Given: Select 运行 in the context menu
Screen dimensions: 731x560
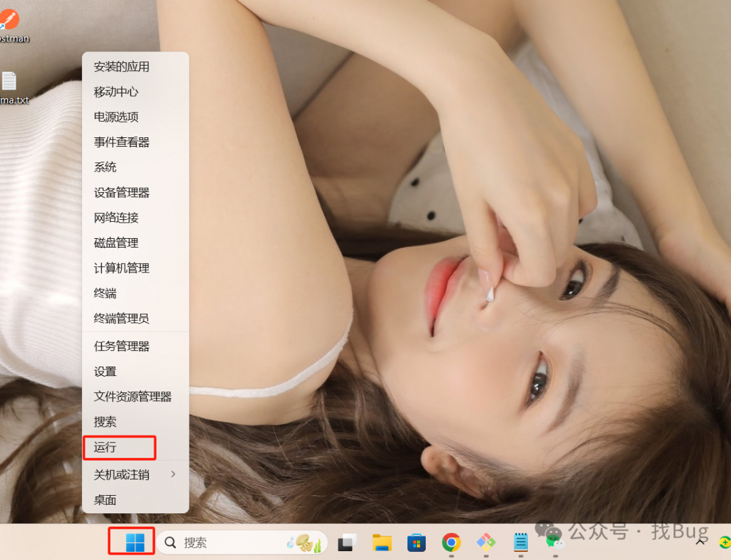Looking at the screenshot, I should [135, 447].
